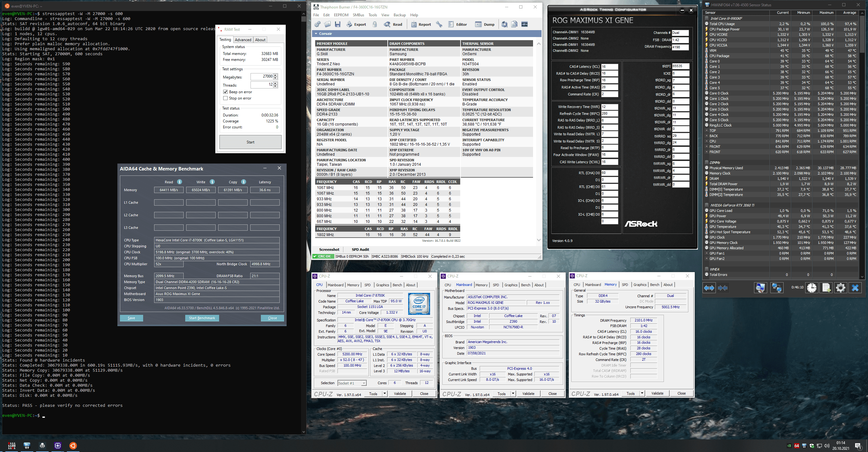Click HWiNFO networked computers icon
Viewport: 868px width, 452px height.
777,288
